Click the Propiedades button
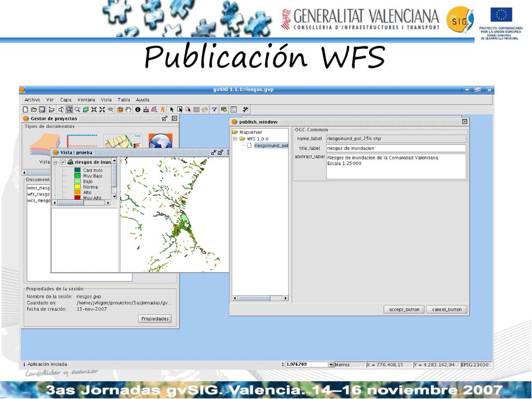Viewport: 532px width, 399px height. [155, 318]
